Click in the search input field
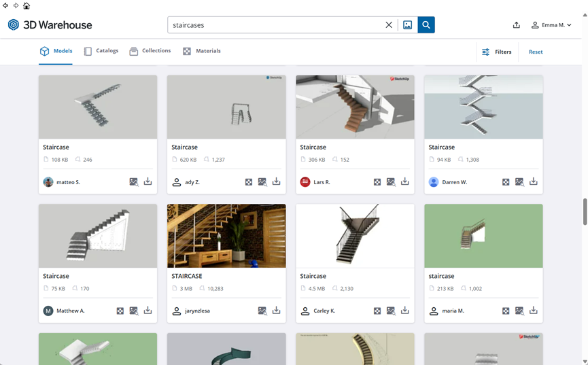 [272, 25]
